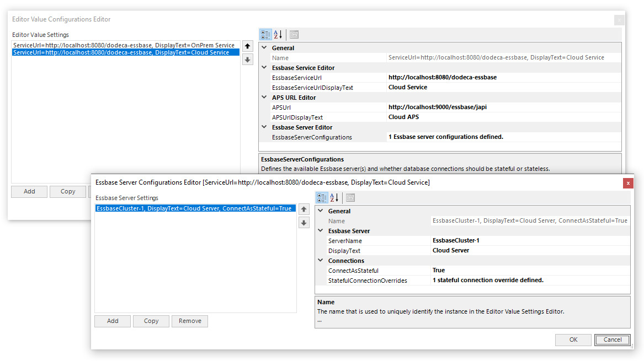Image resolution: width=644 pixels, height=361 pixels.
Task: Collapse the APS URL Editor category
Action: coord(264,97)
